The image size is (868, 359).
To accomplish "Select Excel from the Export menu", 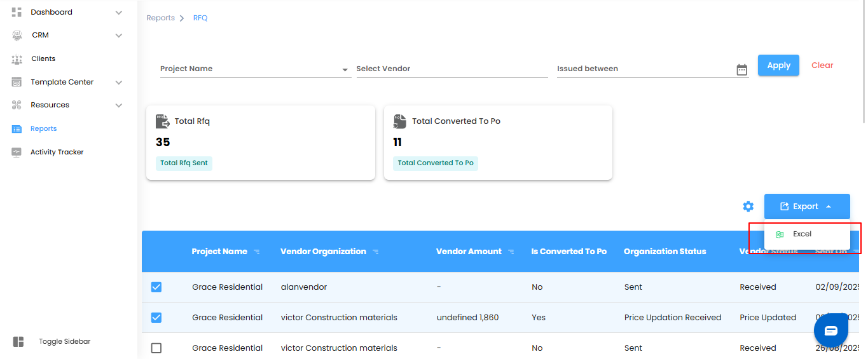I will click(802, 234).
